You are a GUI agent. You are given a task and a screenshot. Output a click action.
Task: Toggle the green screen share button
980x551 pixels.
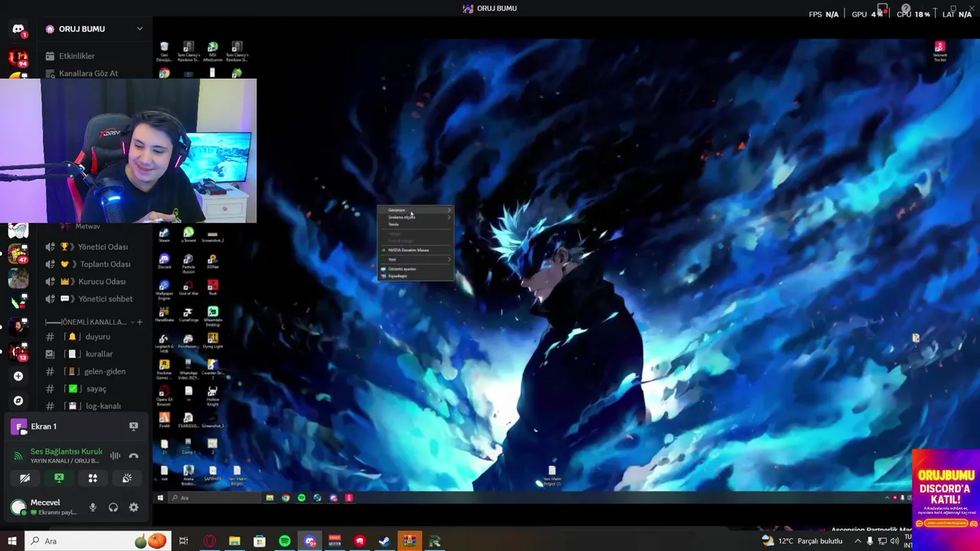[x=59, y=478]
